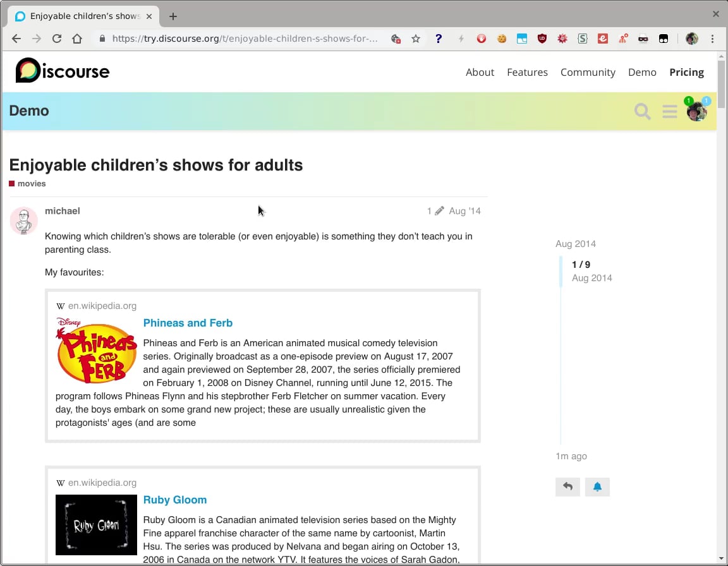Jump to 1m ago timeline end
The image size is (728, 566).
(571, 456)
